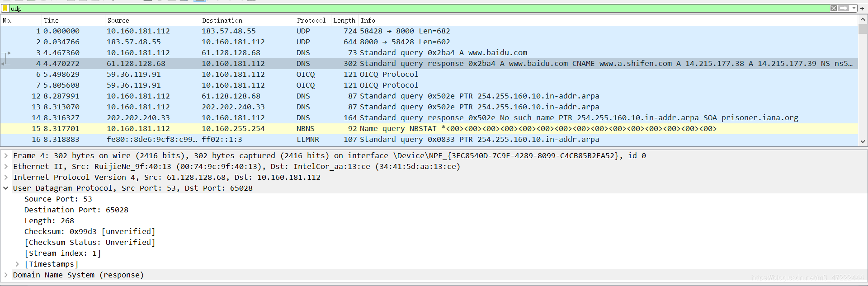Select packet 2 UDP 8000 → 58428
Screen dimensions: 868x286
click(x=429, y=42)
